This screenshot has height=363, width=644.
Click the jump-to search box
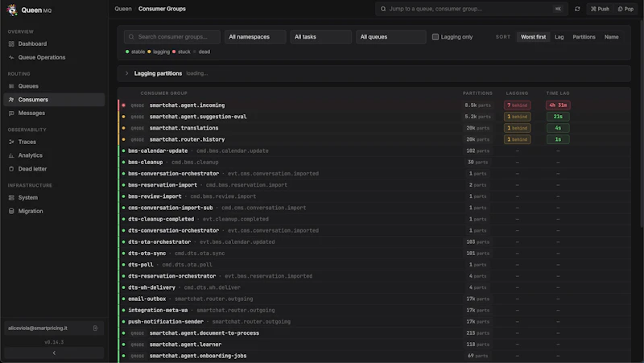click(x=472, y=9)
